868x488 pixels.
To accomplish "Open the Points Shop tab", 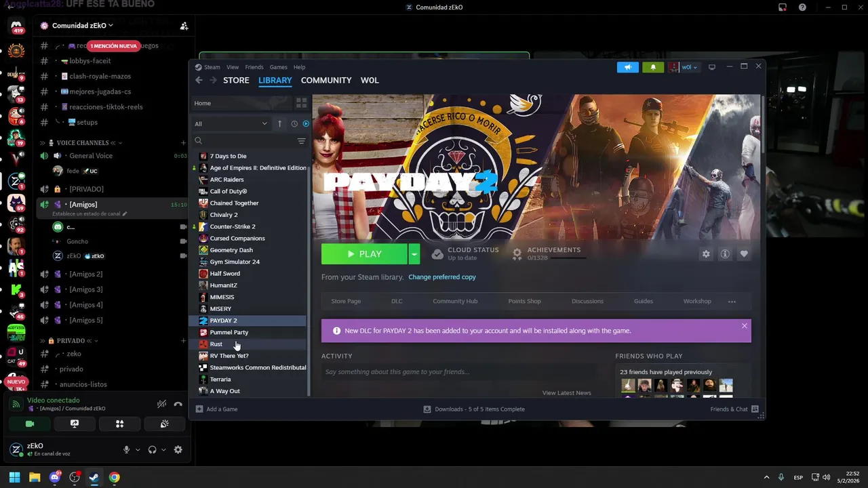I will 525,301.
